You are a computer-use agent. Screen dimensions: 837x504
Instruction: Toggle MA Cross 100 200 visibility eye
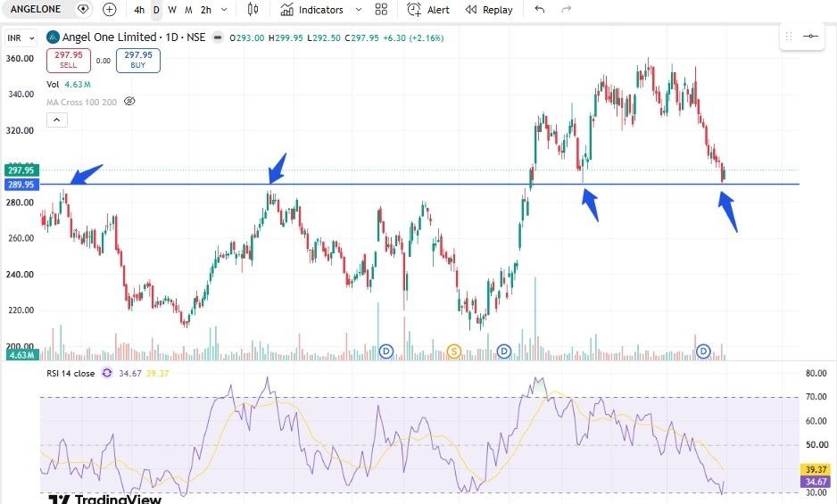click(x=129, y=102)
